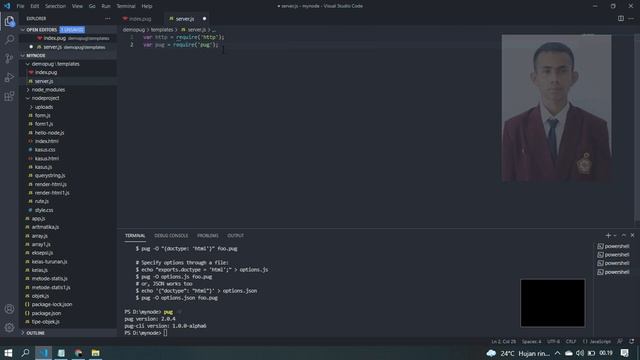The height and width of the screenshot is (360, 640).
Task: Switch to the Problems panel tab
Action: point(208,236)
